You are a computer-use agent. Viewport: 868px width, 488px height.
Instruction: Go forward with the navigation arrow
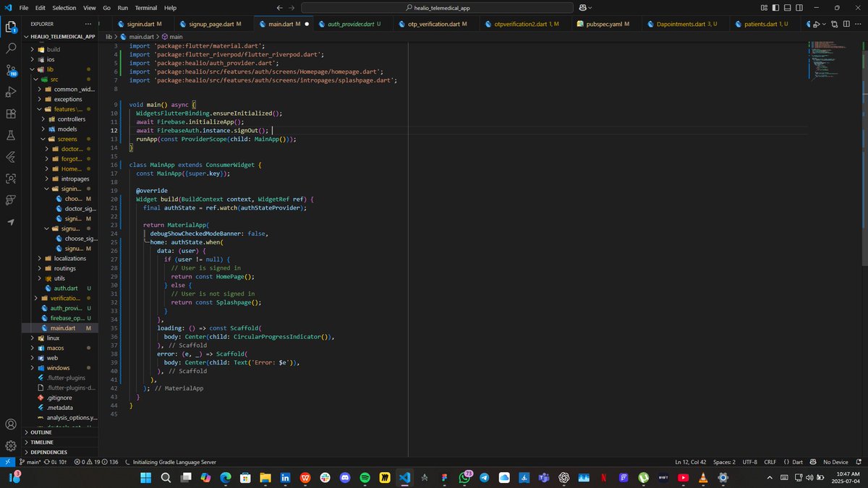tap(291, 7)
